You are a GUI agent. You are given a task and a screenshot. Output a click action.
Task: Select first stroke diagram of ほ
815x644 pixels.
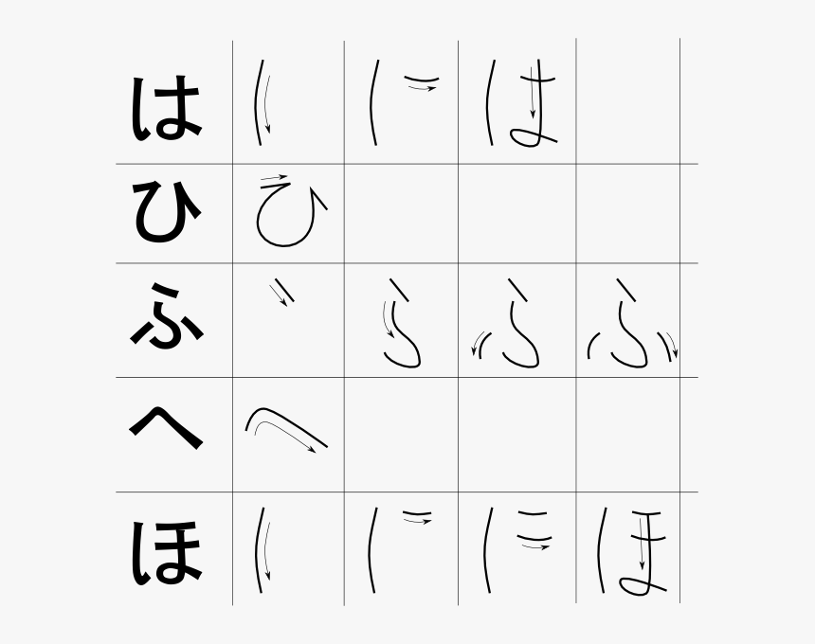point(263,550)
